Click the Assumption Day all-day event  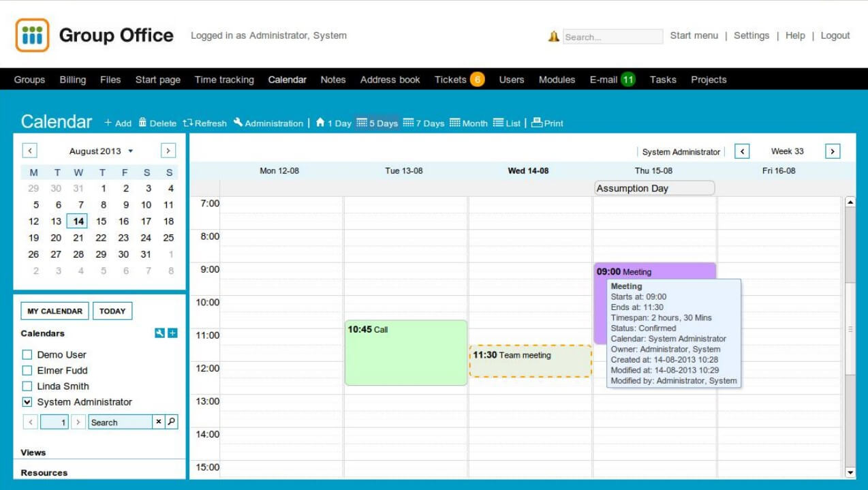click(x=655, y=188)
